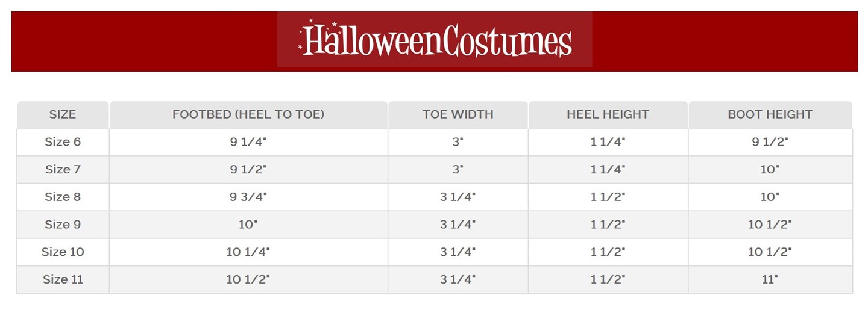Select the Size 10 row label
This screenshot has height=310, width=868.
[63, 252]
